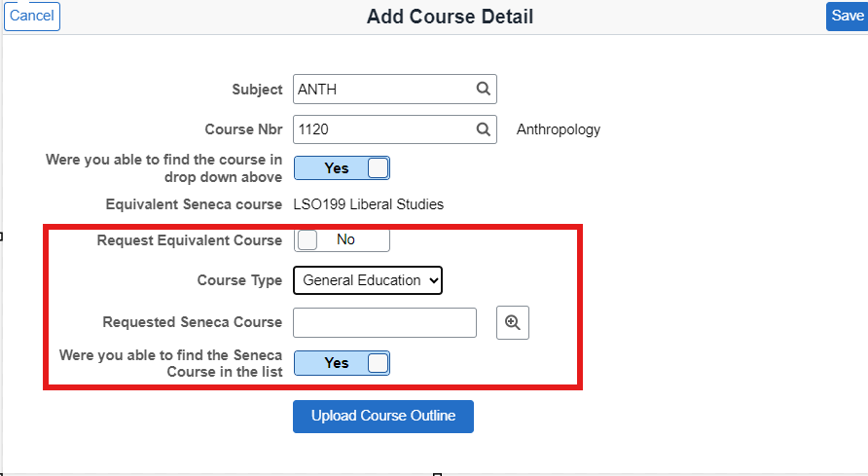Enable the Request Equivalent Course switch

coord(342,239)
